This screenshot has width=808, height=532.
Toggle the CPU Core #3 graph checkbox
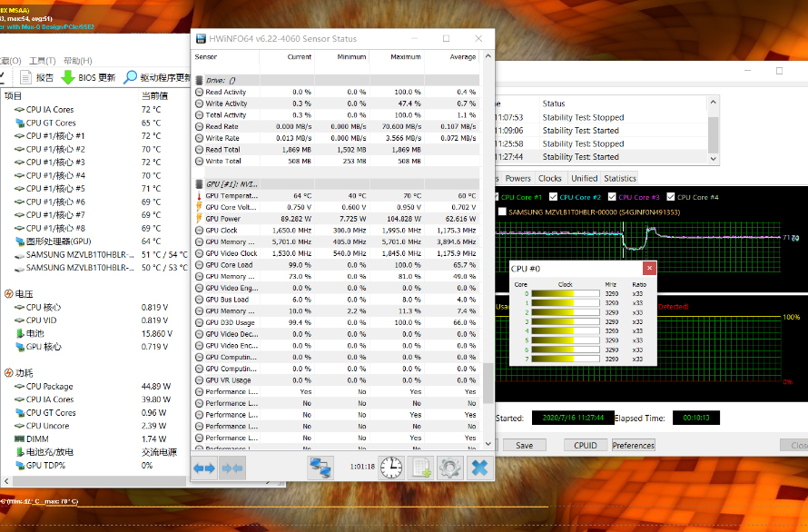(612, 197)
